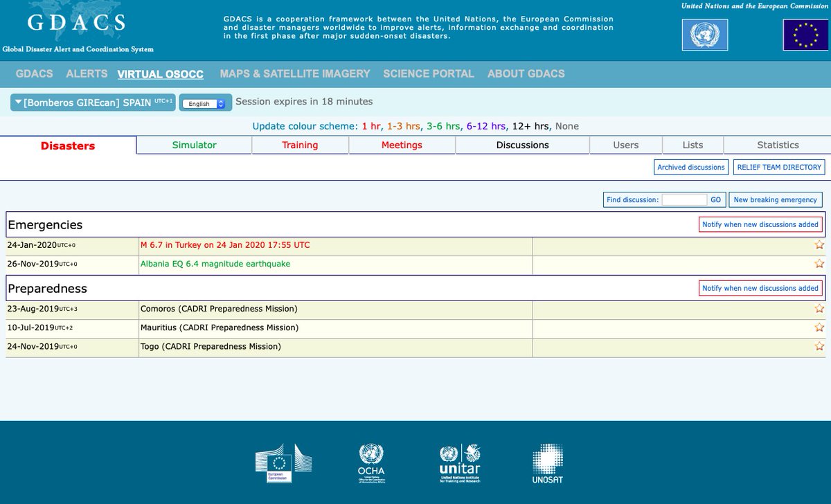
Task: Click the GDACS logo in header
Action: 77,22
